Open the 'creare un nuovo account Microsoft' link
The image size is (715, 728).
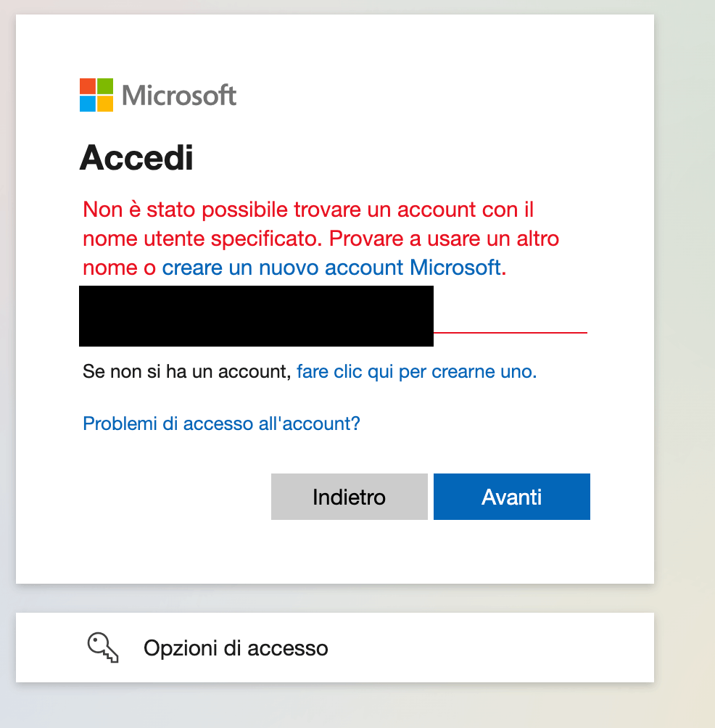click(x=332, y=268)
